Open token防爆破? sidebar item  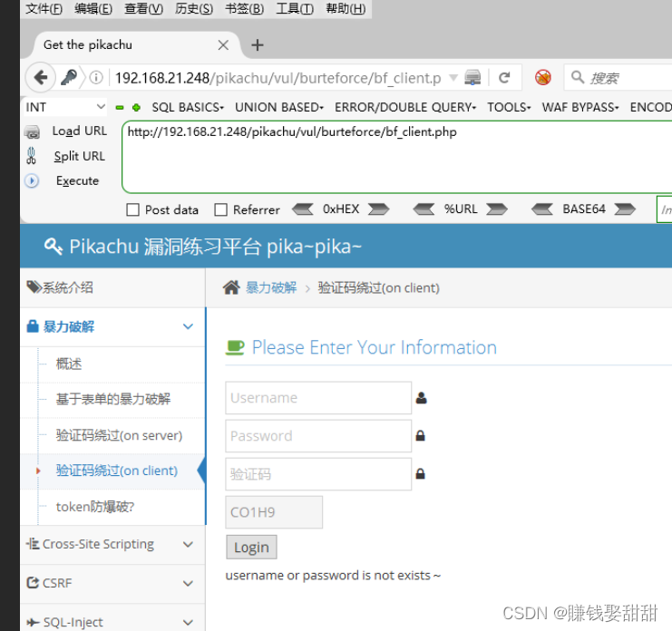(95, 507)
